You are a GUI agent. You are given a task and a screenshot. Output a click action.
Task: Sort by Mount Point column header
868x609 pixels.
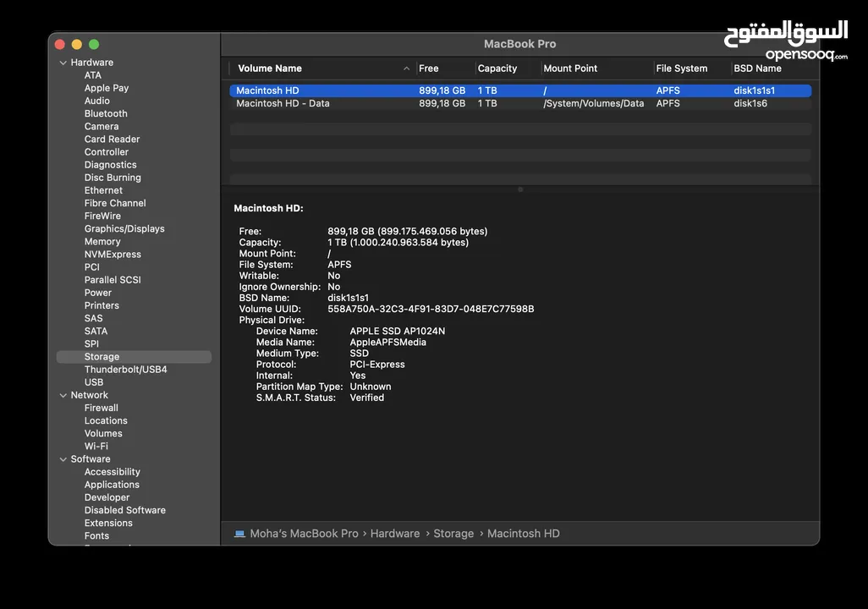[570, 69]
